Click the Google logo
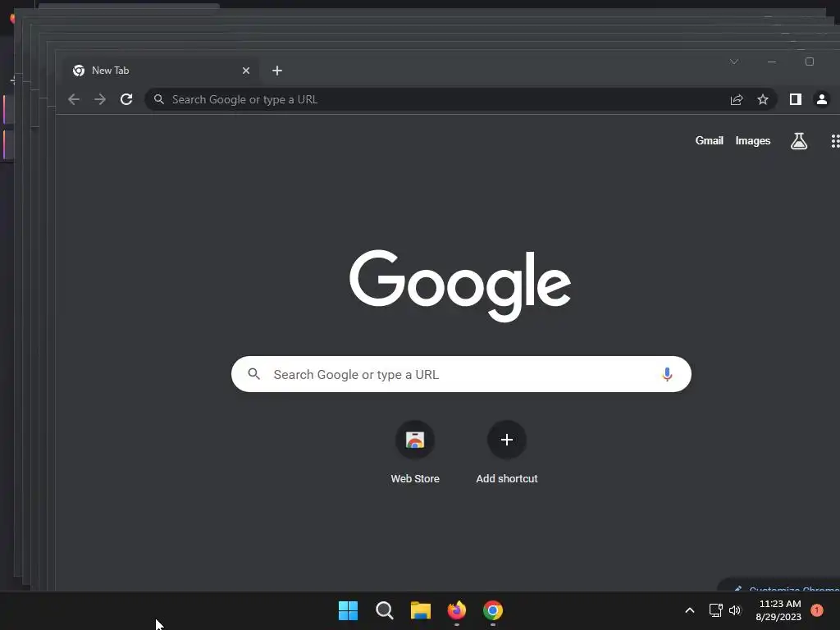840x630 pixels. click(x=460, y=285)
